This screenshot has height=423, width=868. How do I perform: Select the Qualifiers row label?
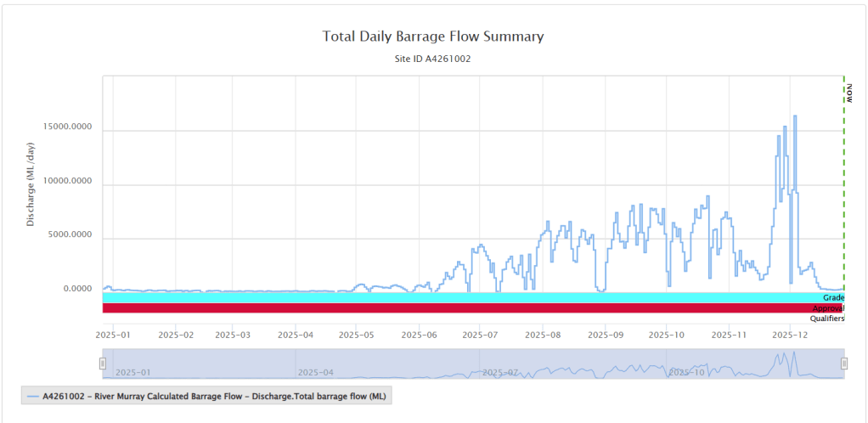(827, 319)
